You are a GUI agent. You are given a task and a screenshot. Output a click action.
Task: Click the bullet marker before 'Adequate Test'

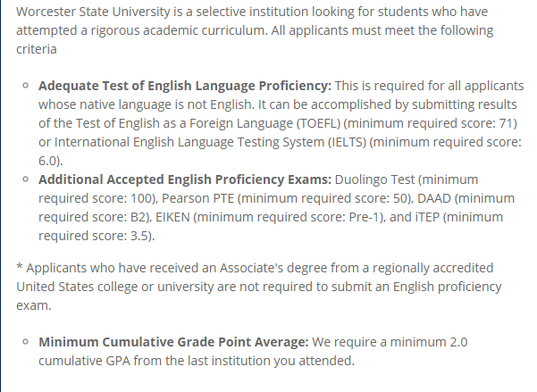(25, 86)
